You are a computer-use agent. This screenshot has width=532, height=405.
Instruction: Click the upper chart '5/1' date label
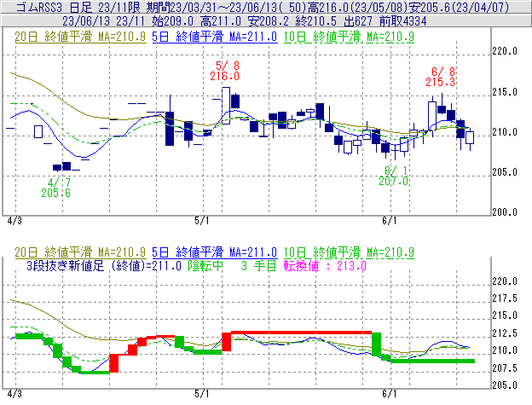(x=202, y=221)
